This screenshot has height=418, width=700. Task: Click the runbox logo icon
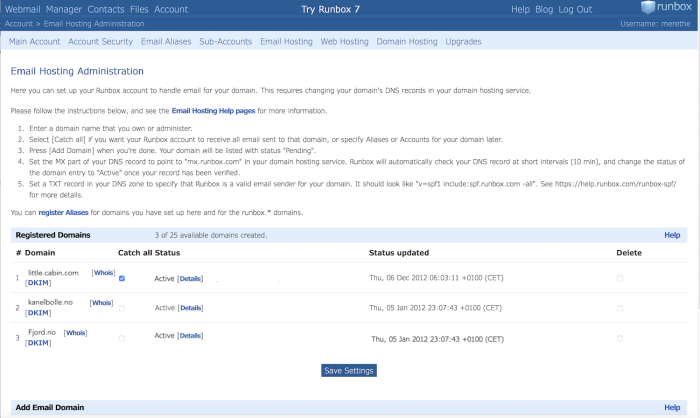pyautogui.click(x=648, y=7)
